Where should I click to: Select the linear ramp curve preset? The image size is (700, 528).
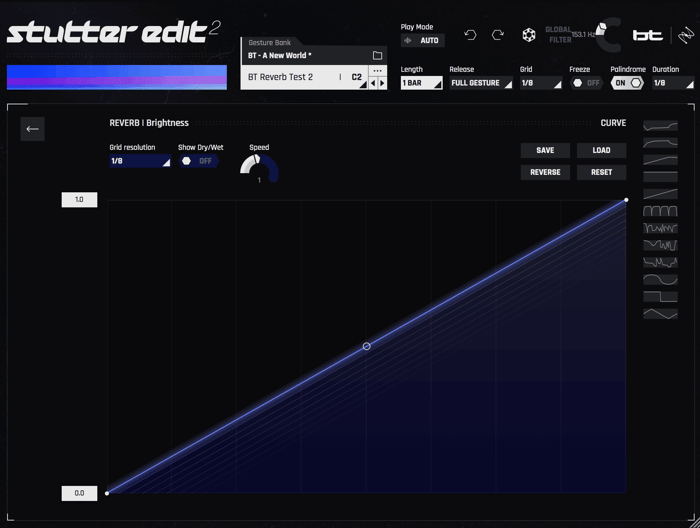660,194
